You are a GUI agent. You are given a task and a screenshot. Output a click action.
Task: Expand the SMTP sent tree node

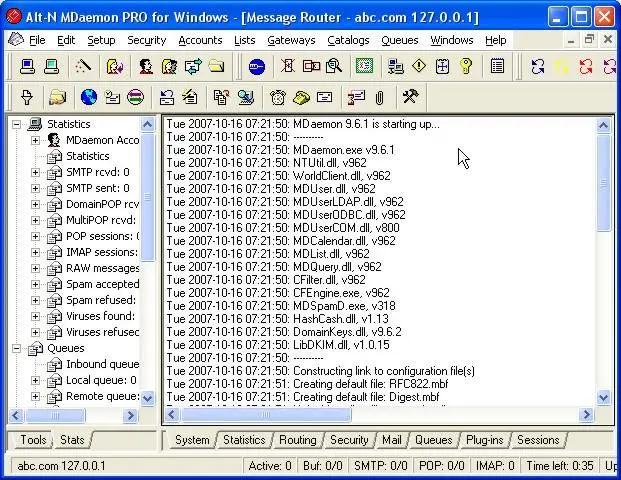point(35,188)
